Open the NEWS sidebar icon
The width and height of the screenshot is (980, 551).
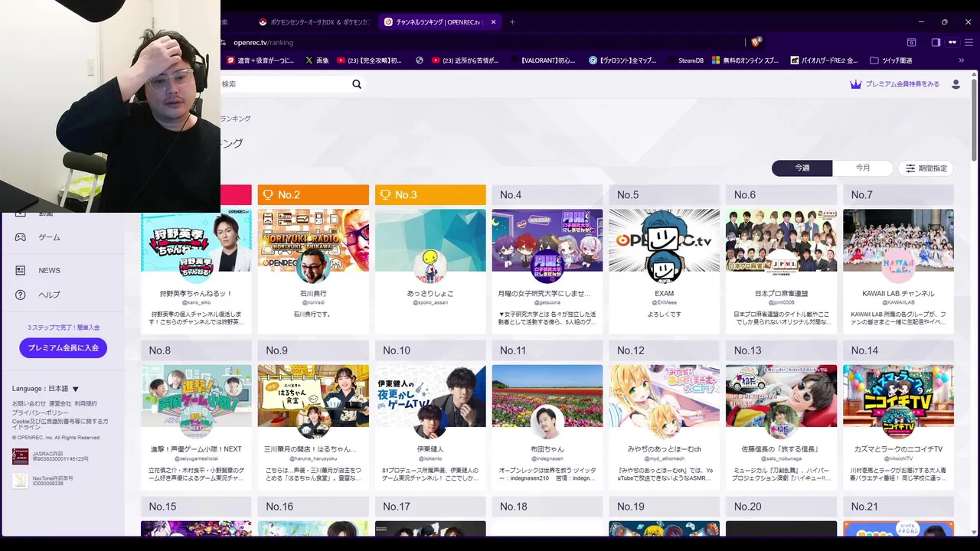21,270
